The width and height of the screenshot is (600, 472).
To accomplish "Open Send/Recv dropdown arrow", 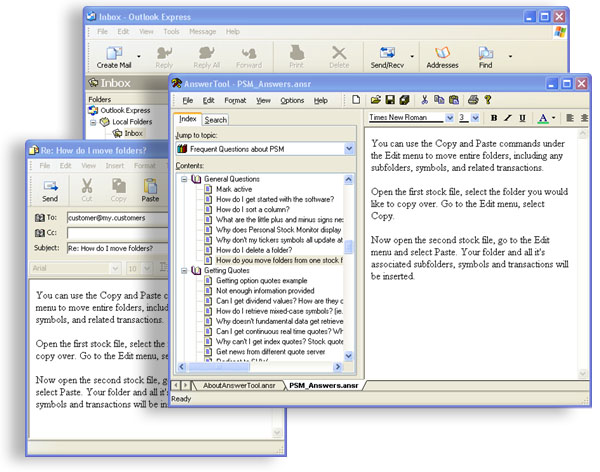I will tap(412, 57).
